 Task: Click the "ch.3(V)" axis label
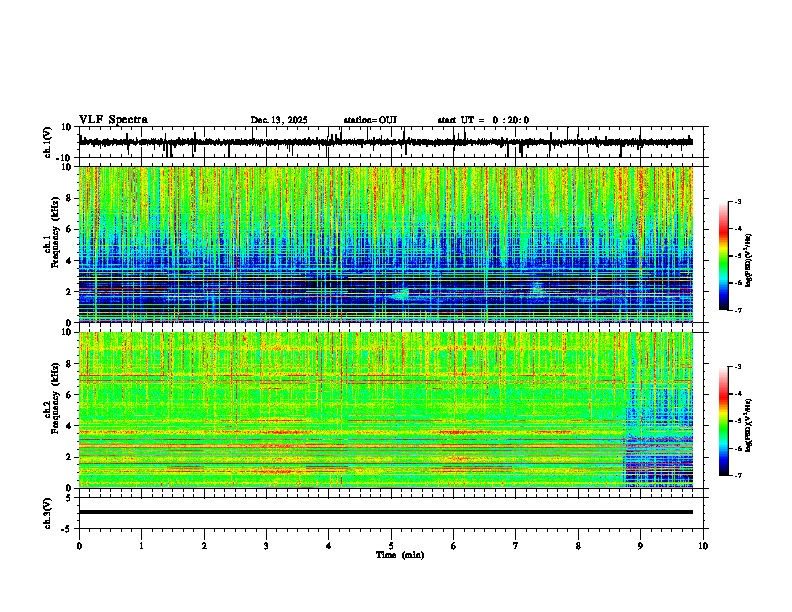(x=48, y=514)
